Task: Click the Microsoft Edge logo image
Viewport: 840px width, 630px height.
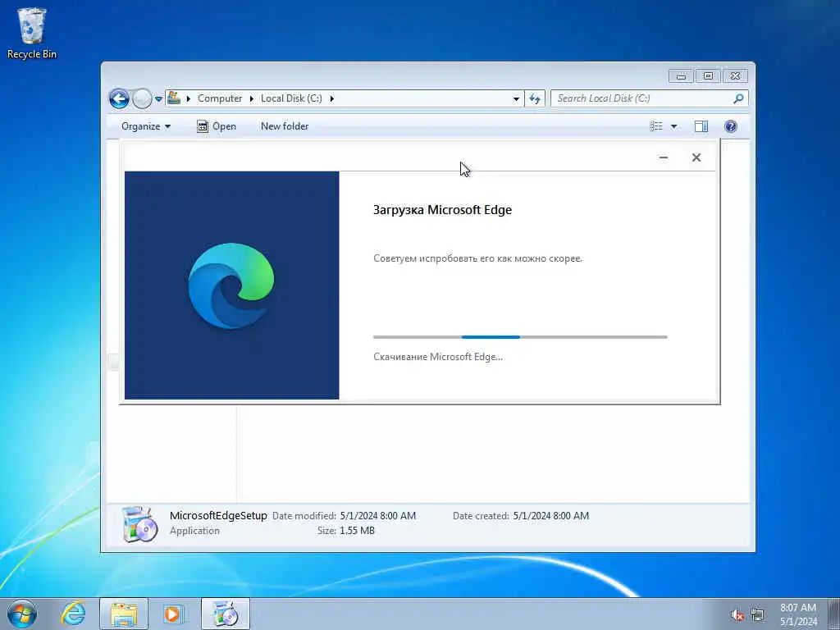Action: point(231,285)
